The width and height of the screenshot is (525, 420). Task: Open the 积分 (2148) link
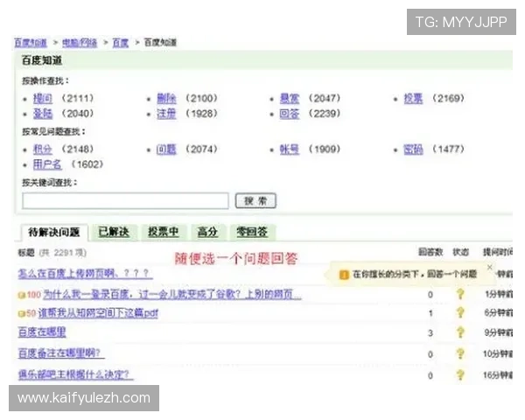tap(43, 149)
